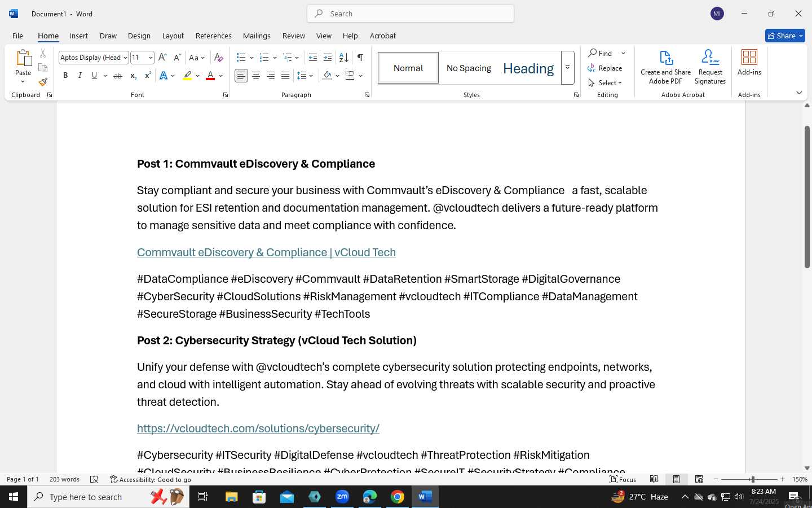Click Create and Share Adobe PDF
This screenshot has height=508, width=812.
[x=666, y=67]
